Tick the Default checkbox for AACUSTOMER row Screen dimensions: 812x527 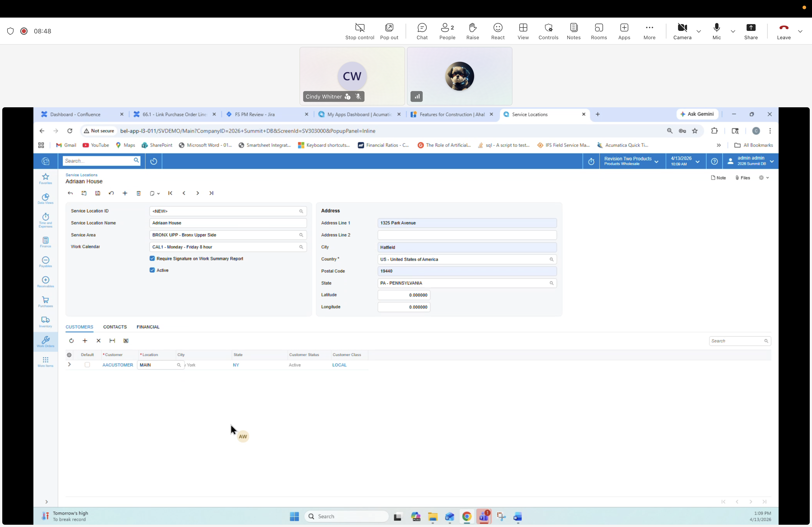87,365
